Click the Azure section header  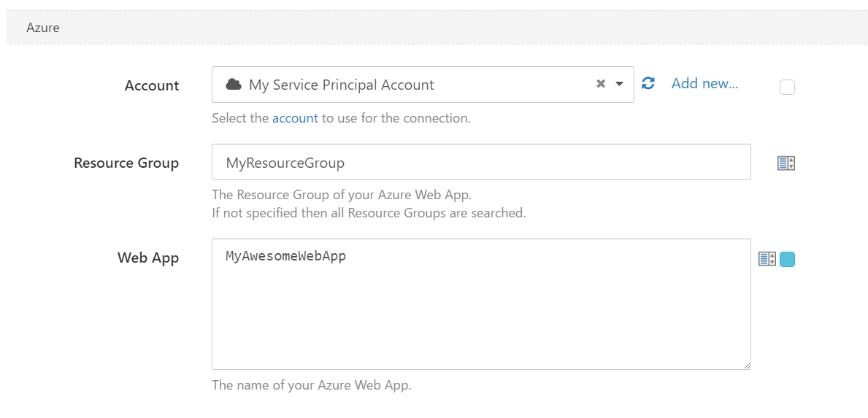437,27
